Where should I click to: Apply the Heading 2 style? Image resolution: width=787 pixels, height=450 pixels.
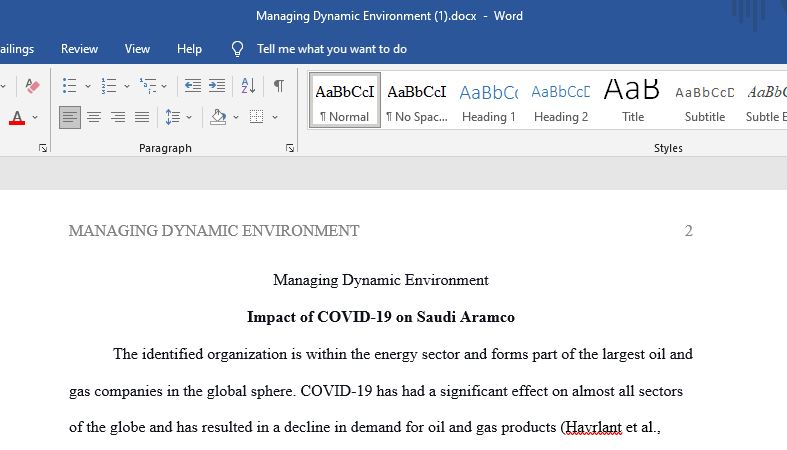[561, 100]
